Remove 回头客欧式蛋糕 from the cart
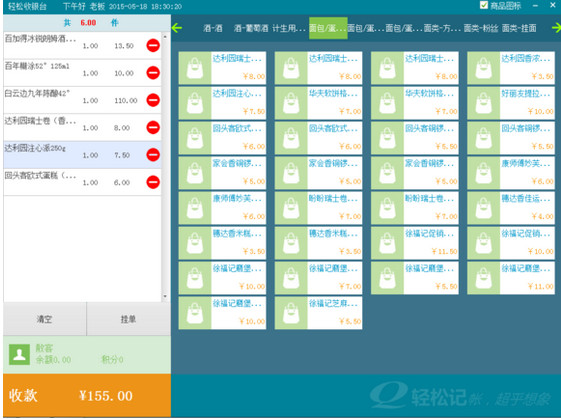This screenshot has width=561, height=419. point(153,182)
